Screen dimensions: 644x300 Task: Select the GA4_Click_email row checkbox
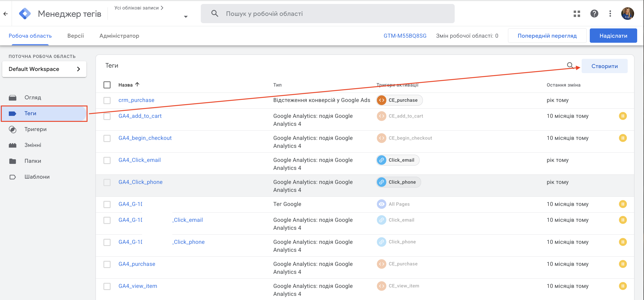pyautogui.click(x=107, y=160)
